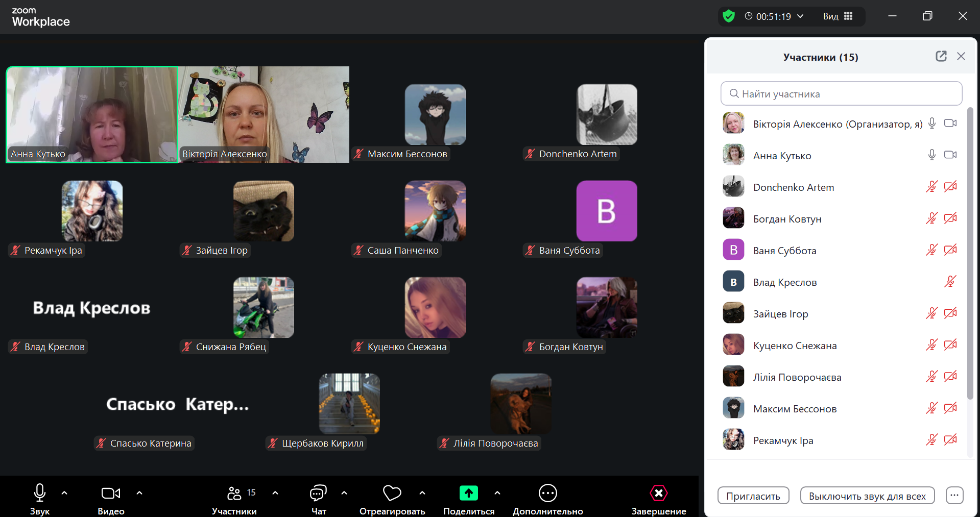
Task: Toggle the Участники panel from toolbar
Action: 234,493
